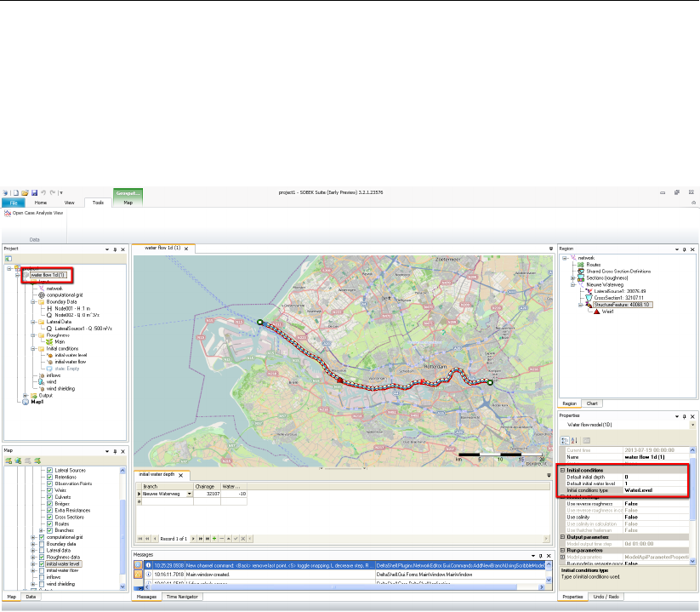Collapse the Initial conditions property group
Screen dimensions: 700x612
click(x=562, y=470)
